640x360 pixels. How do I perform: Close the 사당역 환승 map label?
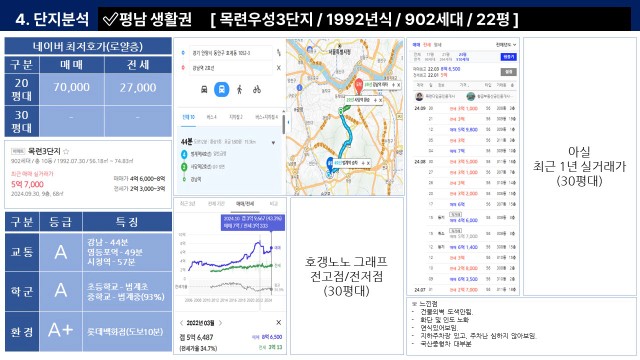(380, 100)
